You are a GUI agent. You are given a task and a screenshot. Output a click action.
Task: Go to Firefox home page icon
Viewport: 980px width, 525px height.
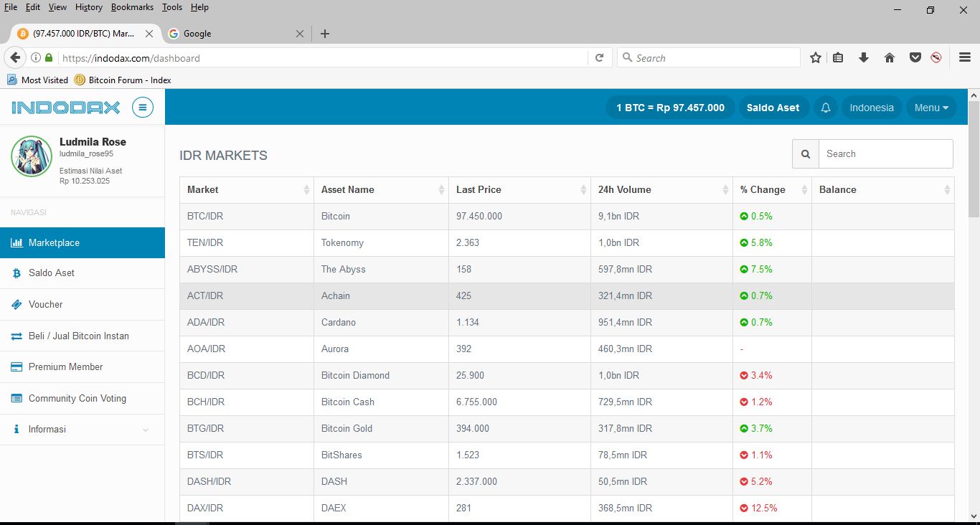pos(890,58)
